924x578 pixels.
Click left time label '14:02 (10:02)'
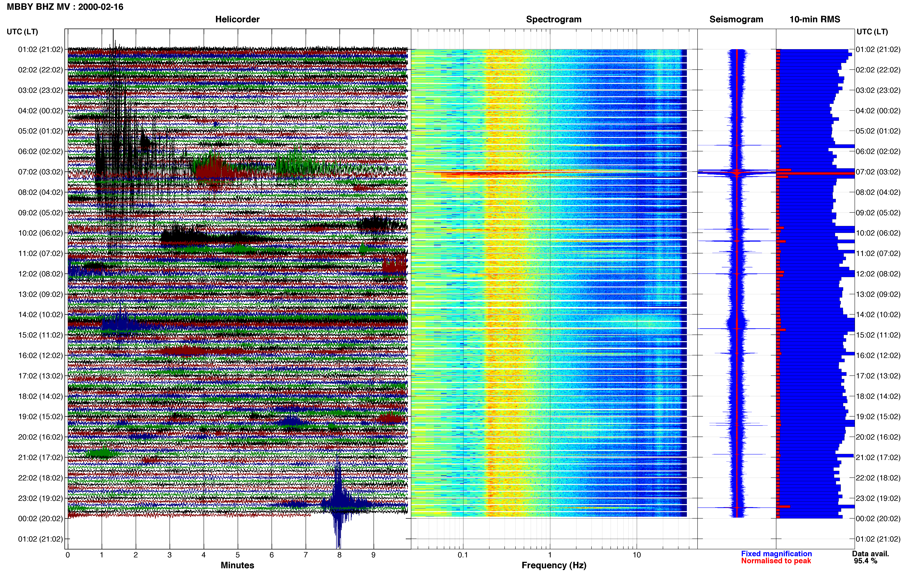[x=41, y=315]
